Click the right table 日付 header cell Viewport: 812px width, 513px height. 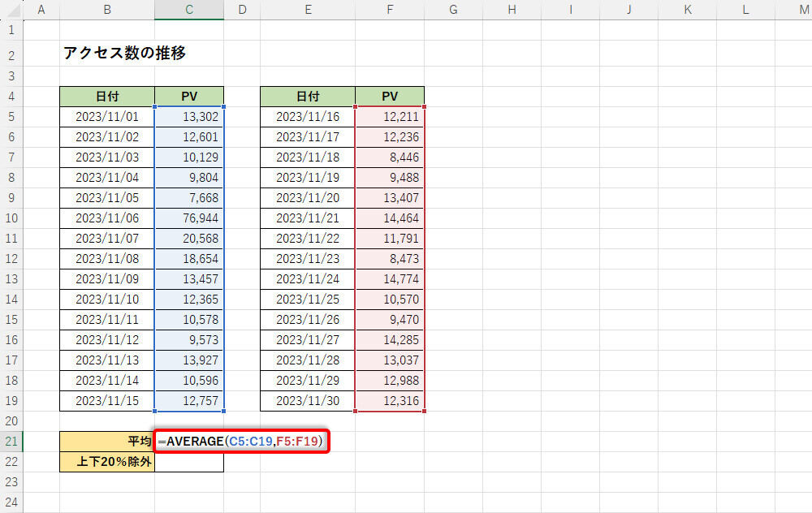pos(308,97)
